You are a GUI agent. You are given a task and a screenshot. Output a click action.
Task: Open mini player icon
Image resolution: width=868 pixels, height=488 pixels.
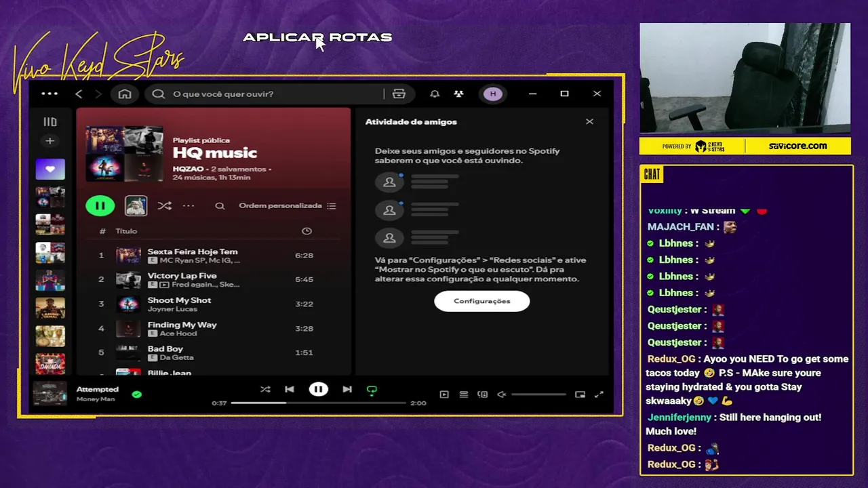[580, 394]
